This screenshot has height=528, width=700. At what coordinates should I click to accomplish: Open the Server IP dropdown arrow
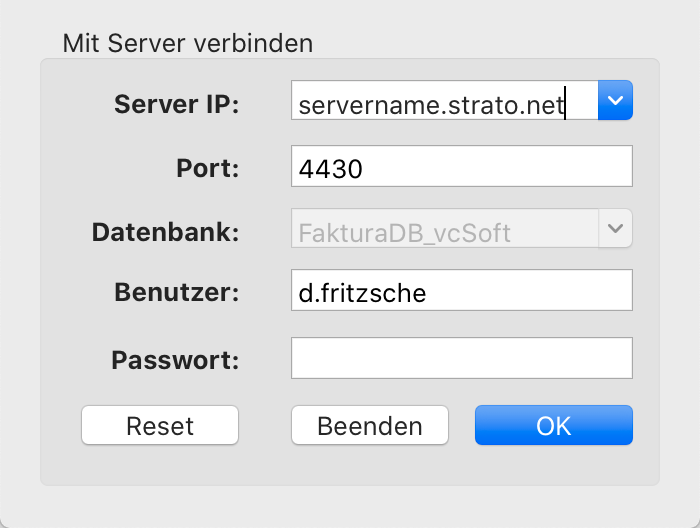[615, 100]
